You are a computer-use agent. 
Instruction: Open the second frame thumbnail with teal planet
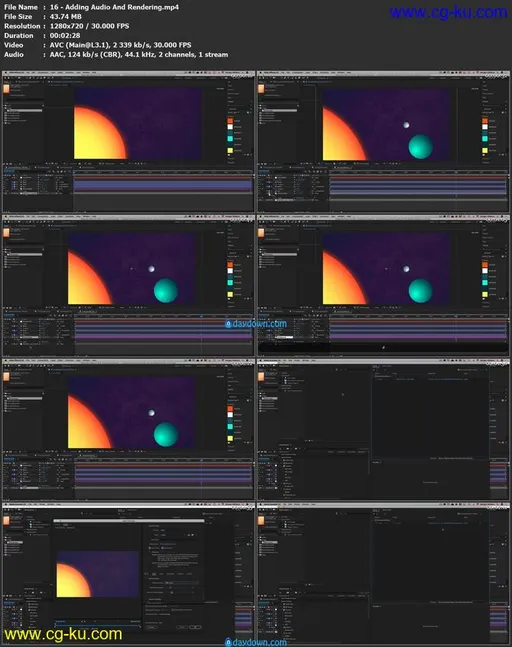[383, 142]
